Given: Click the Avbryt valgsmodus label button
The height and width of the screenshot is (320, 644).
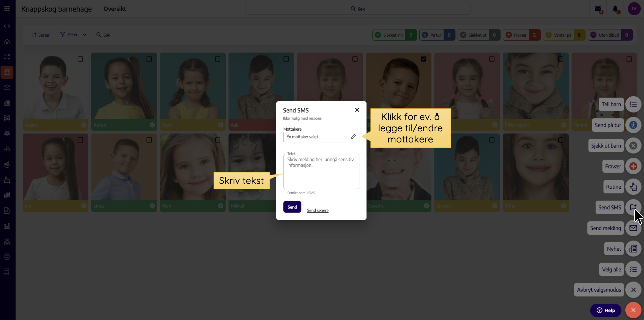Looking at the screenshot, I should [599, 290].
